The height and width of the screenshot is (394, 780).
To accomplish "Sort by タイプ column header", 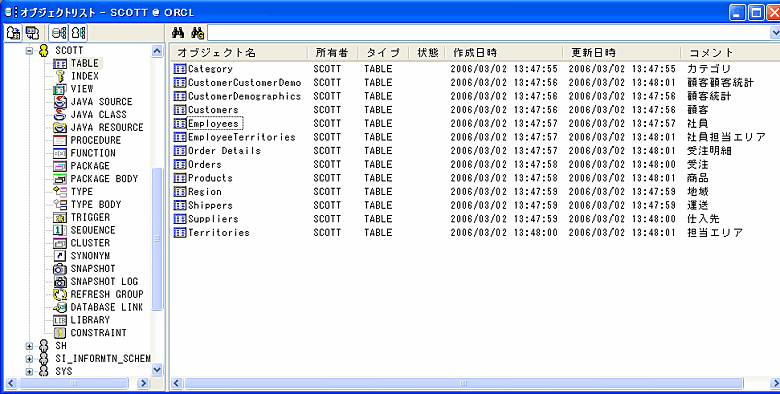I will [x=383, y=53].
